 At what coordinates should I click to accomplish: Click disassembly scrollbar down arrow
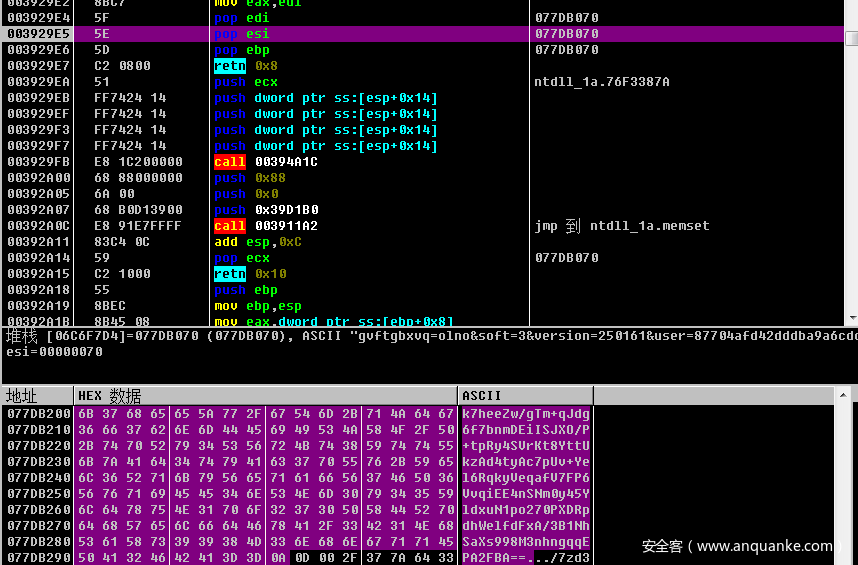pos(850,319)
